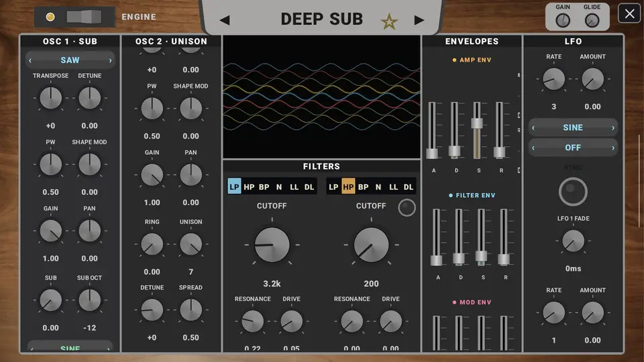The width and height of the screenshot is (644, 362).
Task: Go to the previous preset with left arrow
Action: point(225,20)
